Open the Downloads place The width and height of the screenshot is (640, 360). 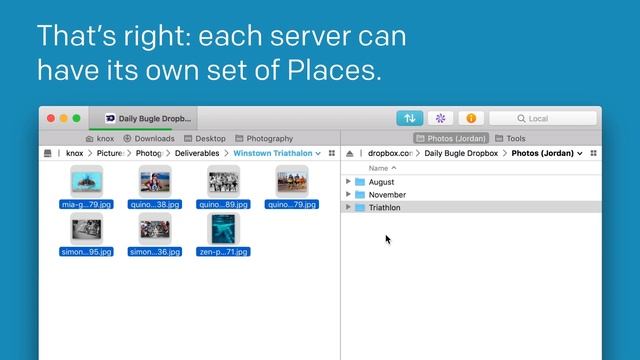(149, 139)
